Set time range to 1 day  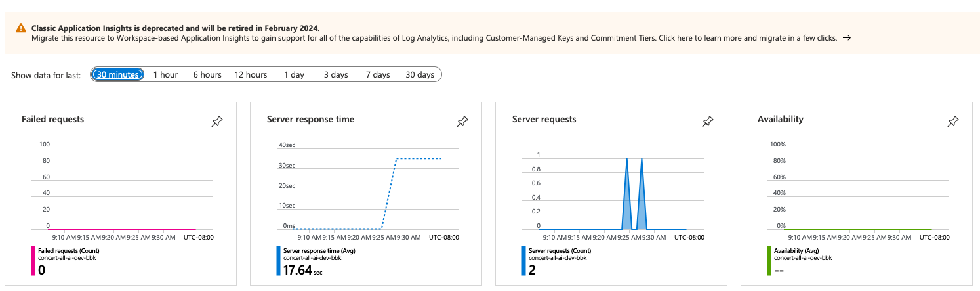click(294, 75)
